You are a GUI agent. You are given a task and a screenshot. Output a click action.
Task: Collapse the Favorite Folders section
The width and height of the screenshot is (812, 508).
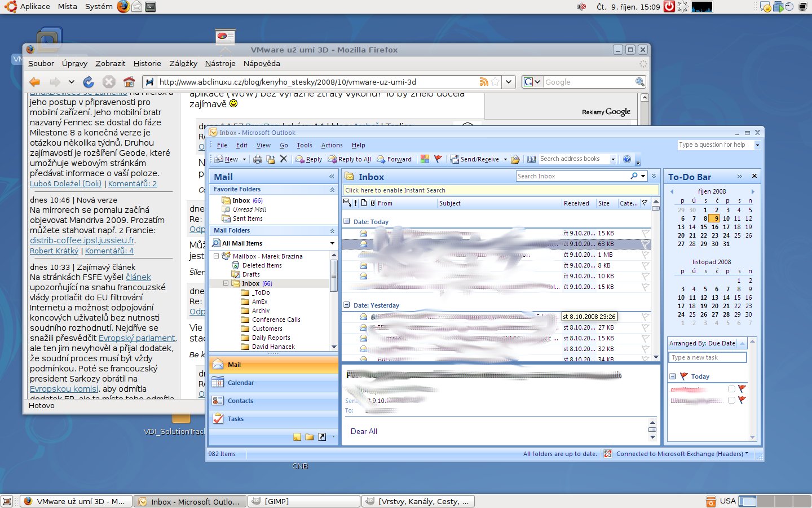point(332,190)
